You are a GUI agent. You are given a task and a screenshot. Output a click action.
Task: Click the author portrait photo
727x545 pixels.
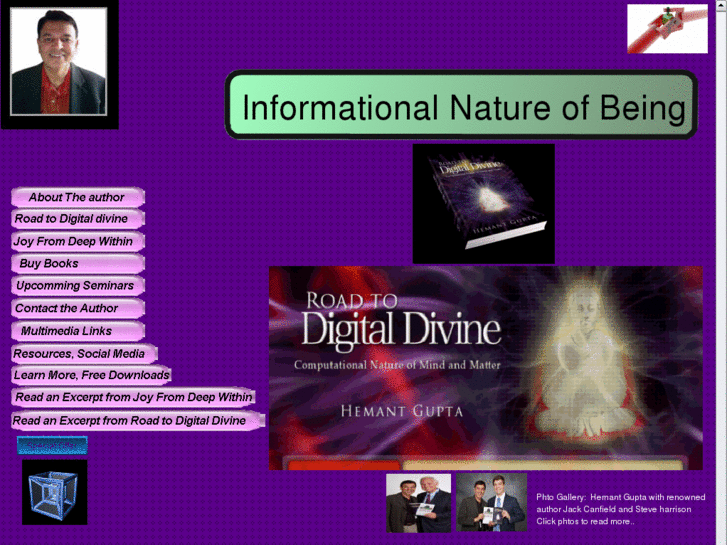[59, 64]
